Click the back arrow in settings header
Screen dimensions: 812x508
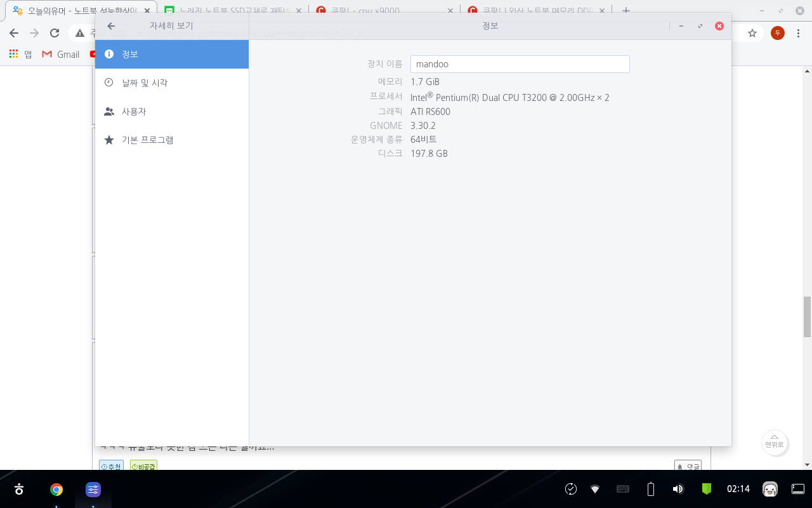[111, 26]
